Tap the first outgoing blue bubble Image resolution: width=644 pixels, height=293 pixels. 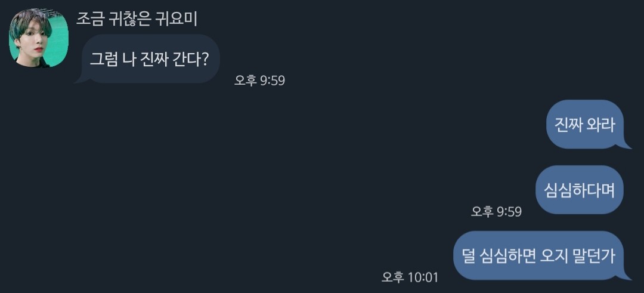pyautogui.click(x=584, y=124)
